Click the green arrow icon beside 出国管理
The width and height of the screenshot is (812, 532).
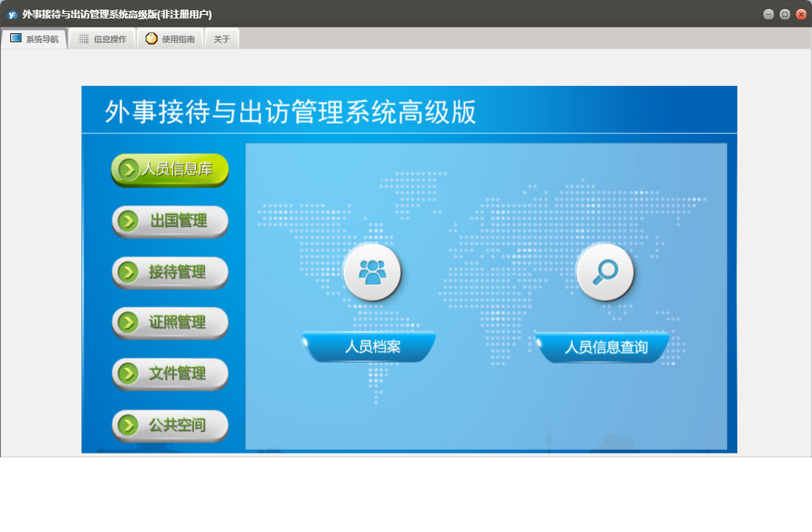click(129, 221)
